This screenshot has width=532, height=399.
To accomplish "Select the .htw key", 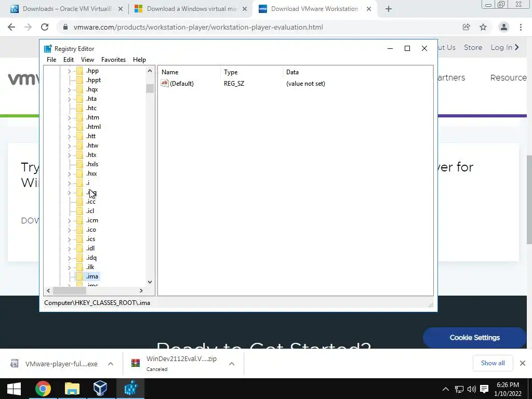I will pyautogui.click(x=92, y=145).
